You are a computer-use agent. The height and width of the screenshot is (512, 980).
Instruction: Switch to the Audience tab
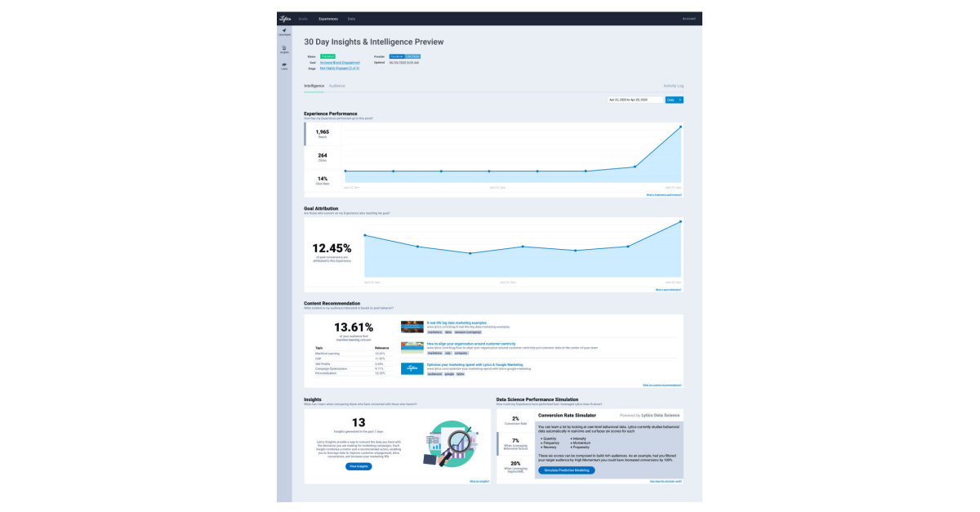pos(336,85)
